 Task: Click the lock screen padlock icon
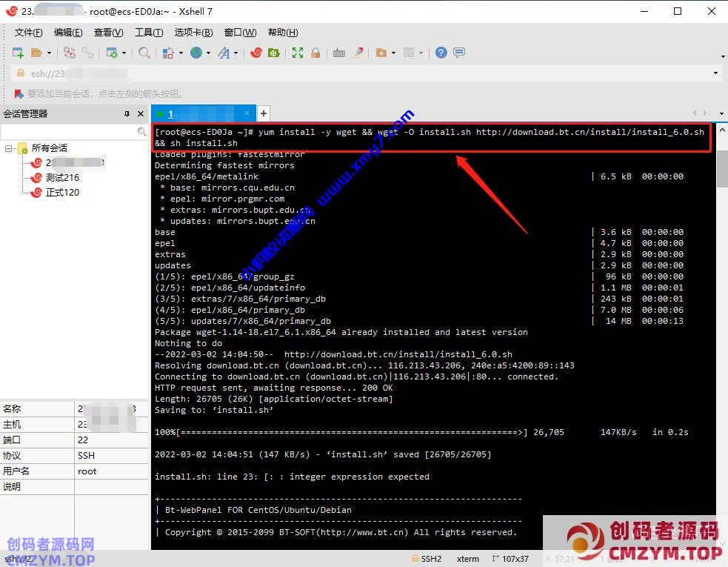click(x=315, y=53)
